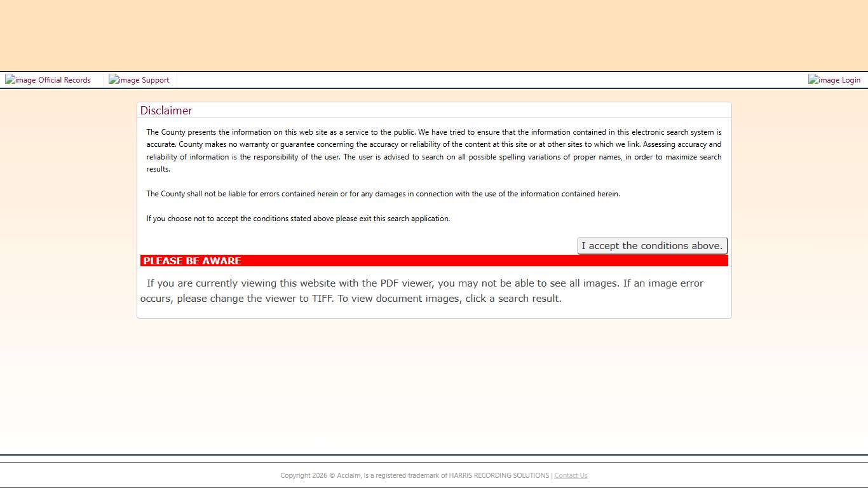Click the blank header banner at the top
This screenshot has width=868, height=488.
point(434,35)
